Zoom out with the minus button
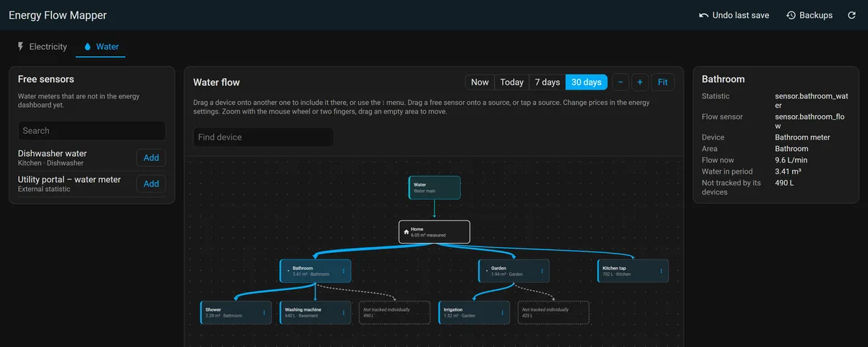The width and height of the screenshot is (868, 347). pyautogui.click(x=620, y=82)
